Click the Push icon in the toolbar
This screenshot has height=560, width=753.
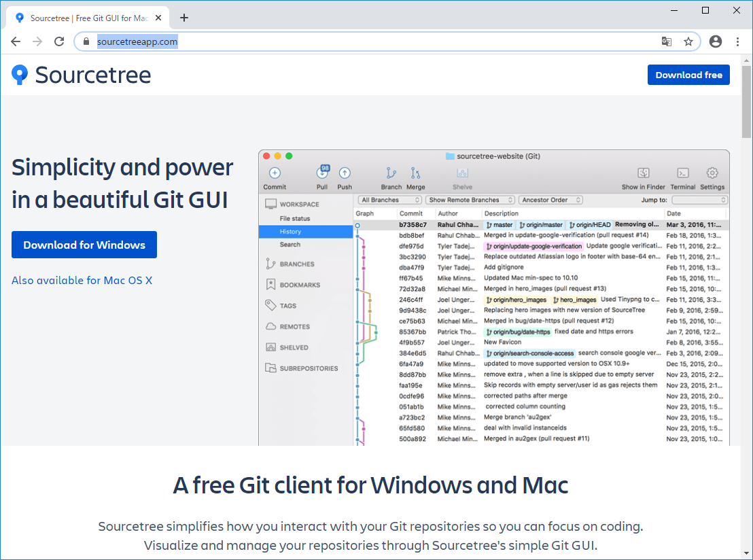(345, 173)
